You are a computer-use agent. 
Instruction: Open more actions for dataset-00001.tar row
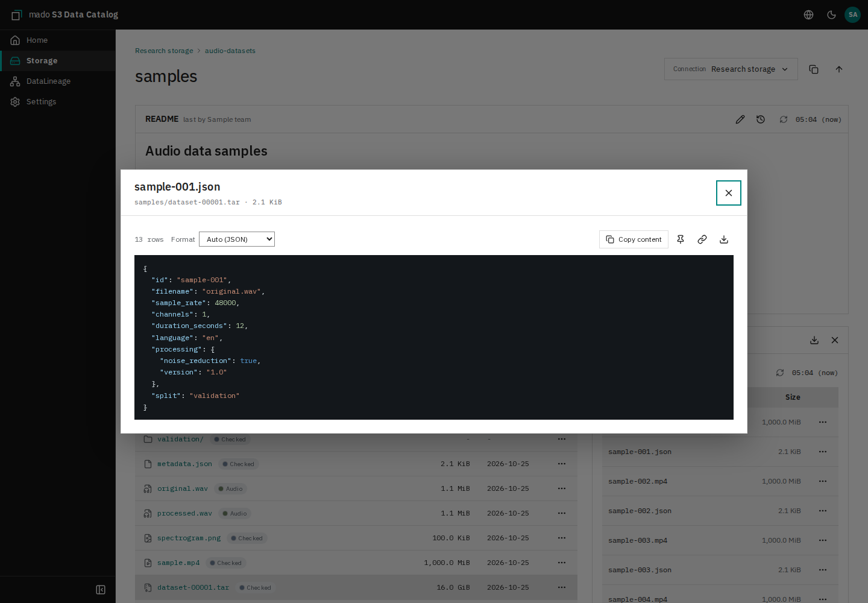pos(562,588)
